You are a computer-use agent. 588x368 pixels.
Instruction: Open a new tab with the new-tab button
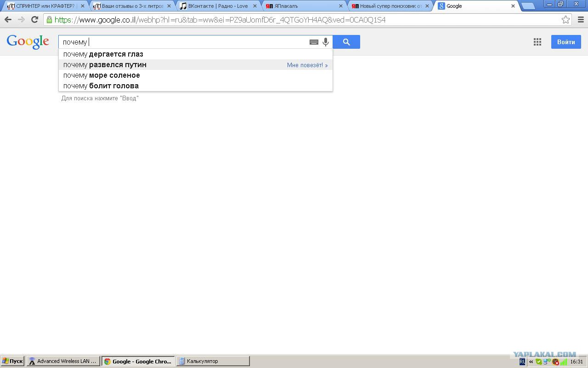[528, 6]
